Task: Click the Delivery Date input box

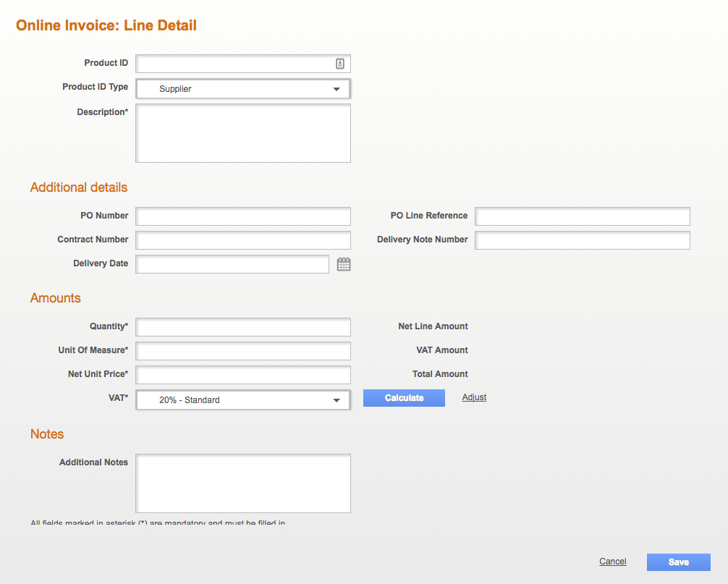Action: pos(232,264)
